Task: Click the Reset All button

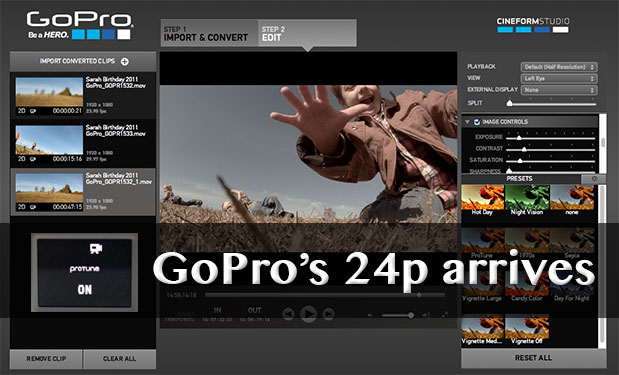Action: click(x=533, y=358)
